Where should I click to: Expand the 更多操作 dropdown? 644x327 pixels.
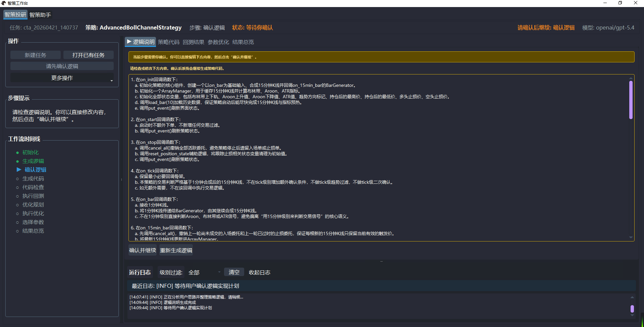tap(62, 78)
